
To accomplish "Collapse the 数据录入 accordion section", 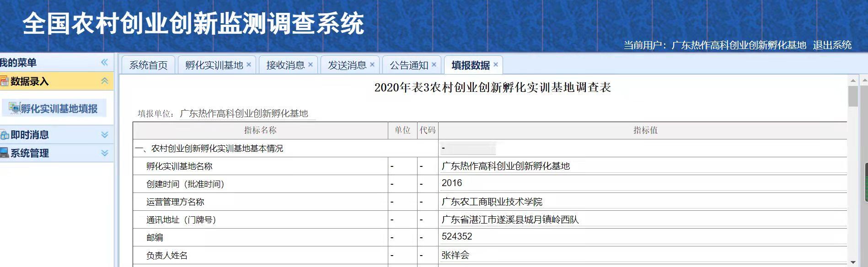I will pos(104,81).
